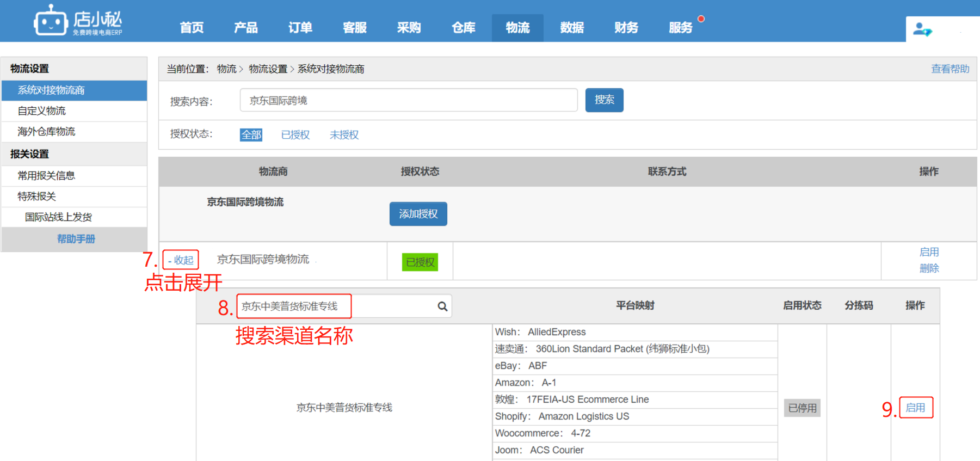Image resolution: width=980 pixels, height=461 pixels.
Task: Click the 物流商 column header
Action: [273, 172]
